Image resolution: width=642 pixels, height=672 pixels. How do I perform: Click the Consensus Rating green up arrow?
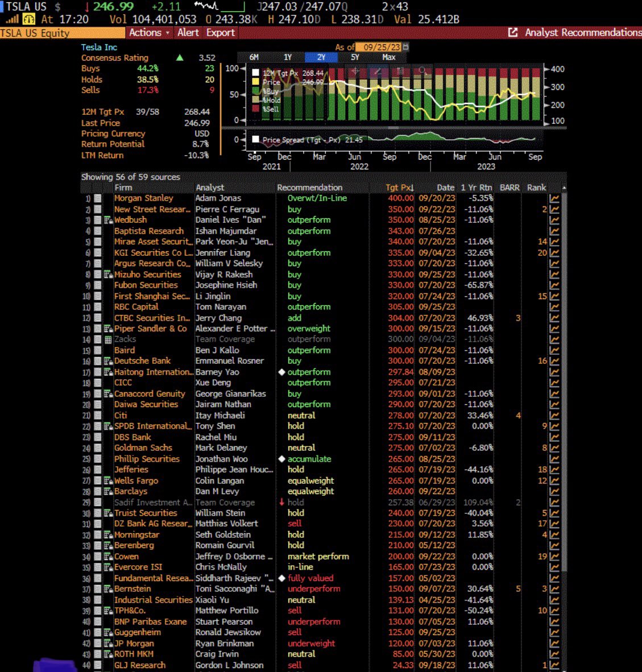coord(180,57)
